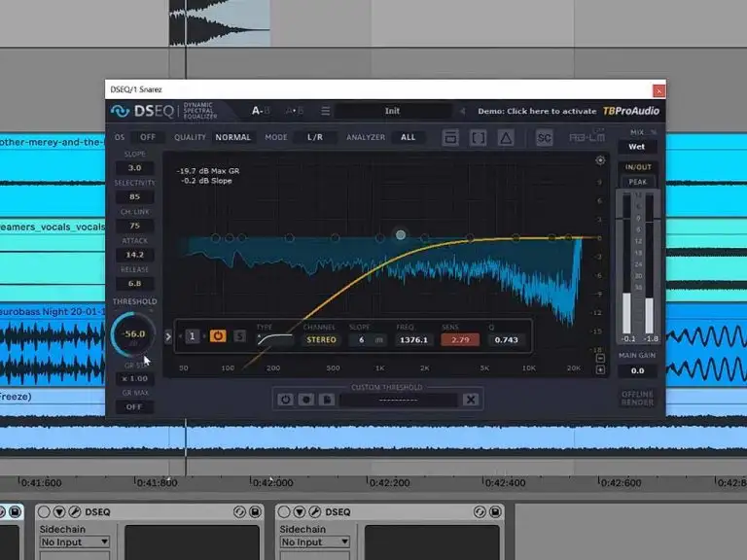Click the SELECTIVITY value 85
The height and width of the screenshot is (560, 747).
(x=135, y=196)
